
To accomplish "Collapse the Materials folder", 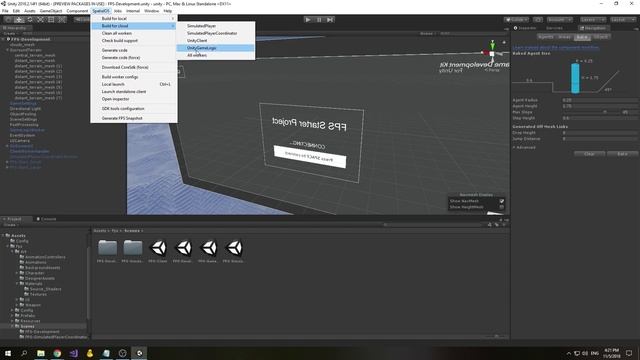I will [x=17, y=283].
